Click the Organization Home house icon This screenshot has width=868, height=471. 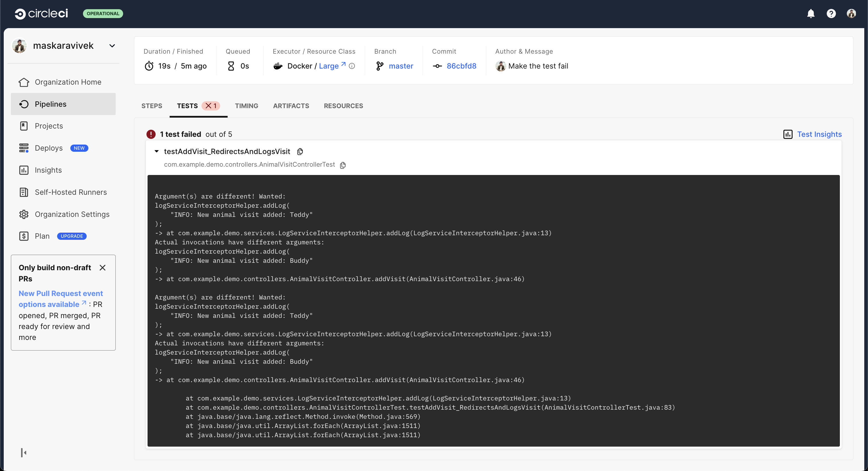coord(24,82)
